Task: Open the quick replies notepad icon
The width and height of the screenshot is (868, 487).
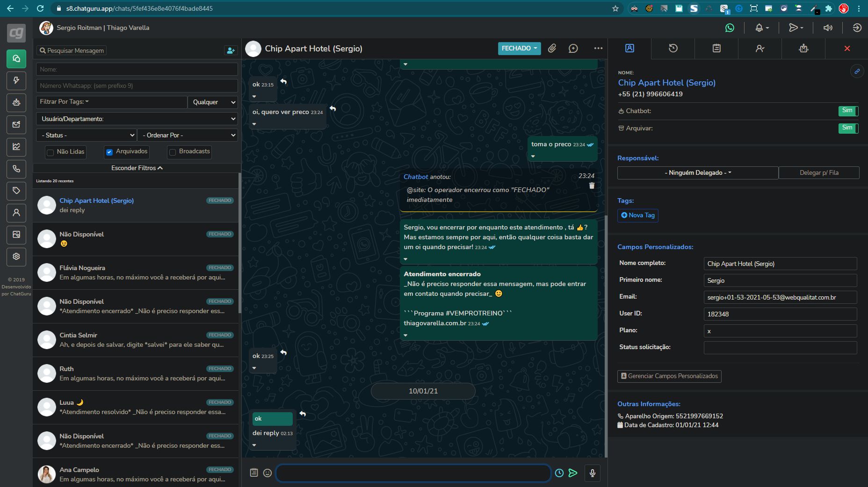Action: [254, 473]
